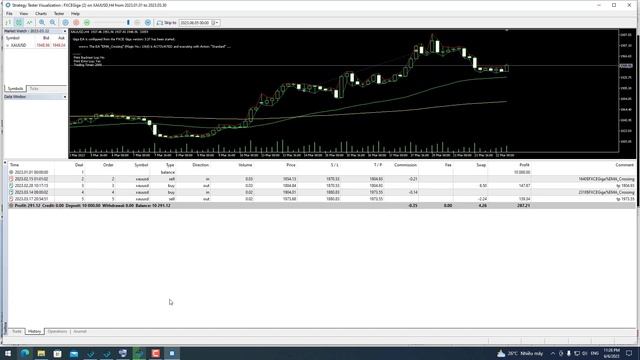Select the sell deal row dated 2023.03.17

pos(322,199)
